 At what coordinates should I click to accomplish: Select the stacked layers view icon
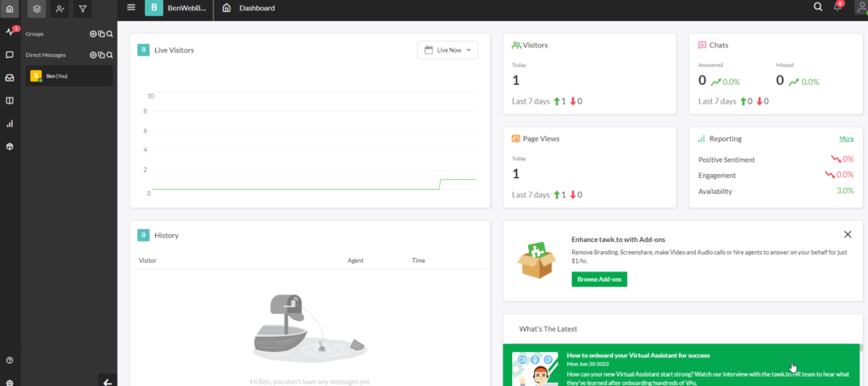[x=36, y=8]
